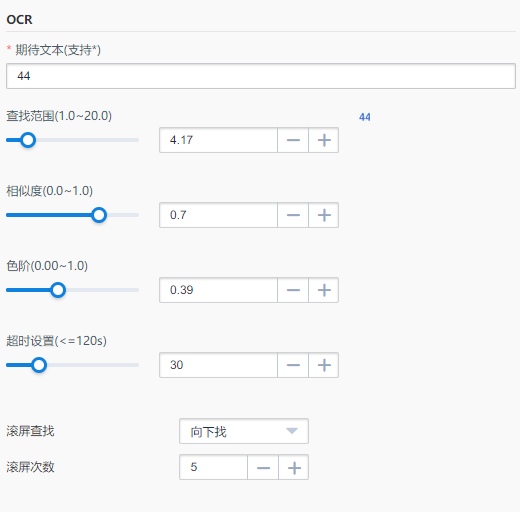Decrease the 查找范围 value with minus icon

tap(293, 140)
